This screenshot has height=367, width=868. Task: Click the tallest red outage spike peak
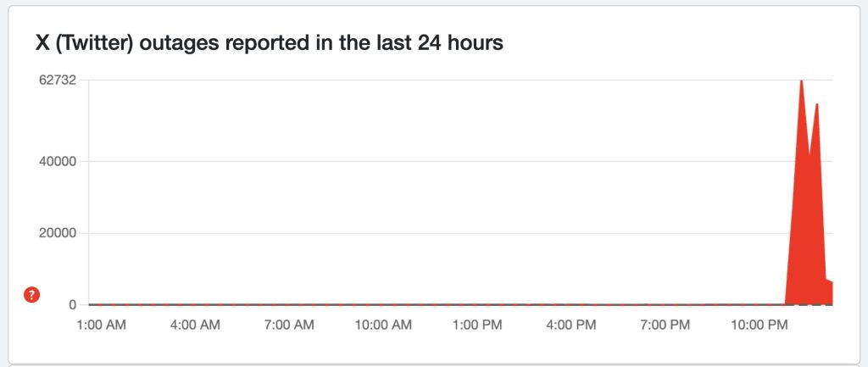[801, 85]
